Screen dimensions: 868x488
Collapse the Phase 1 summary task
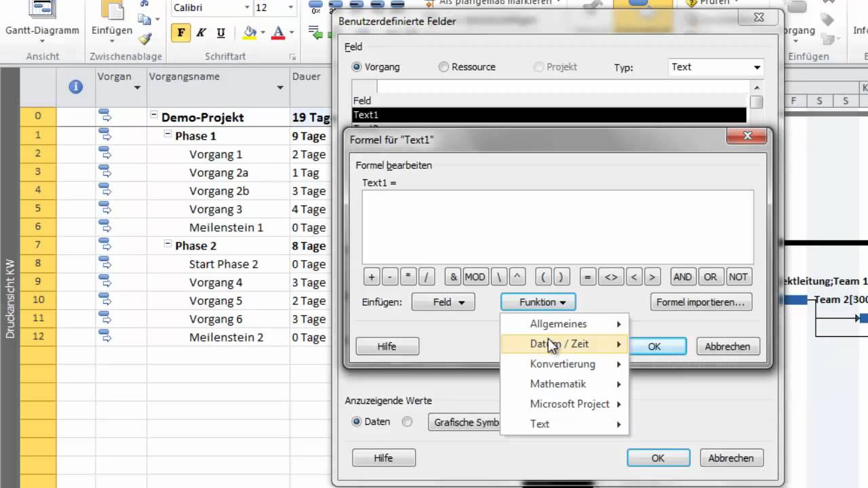[167, 135]
